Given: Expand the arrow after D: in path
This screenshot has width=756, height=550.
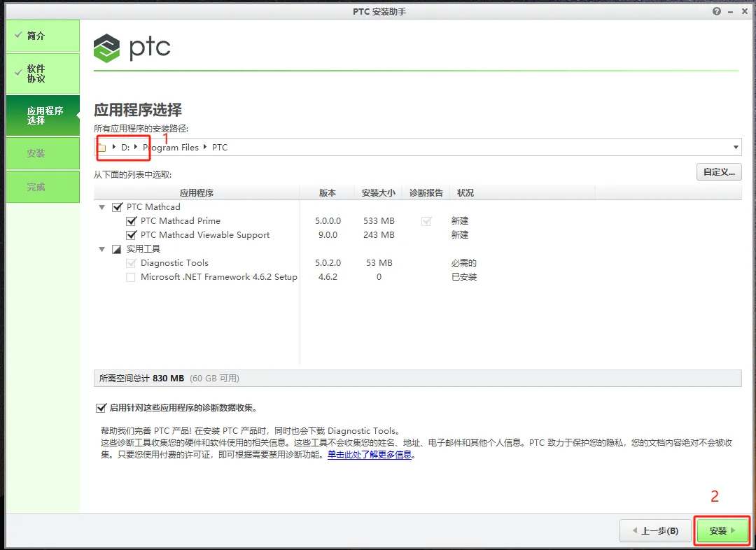Looking at the screenshot, I should click(x=136, y=147).
